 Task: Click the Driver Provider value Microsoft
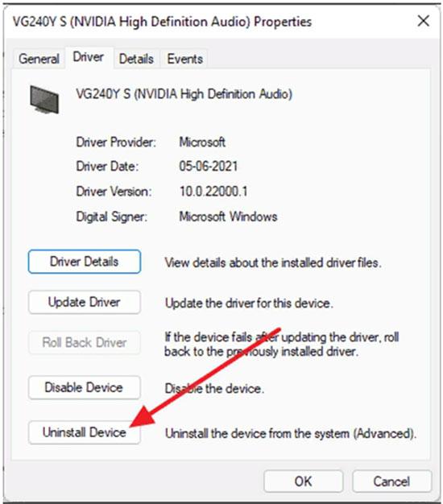pos(202,142)
